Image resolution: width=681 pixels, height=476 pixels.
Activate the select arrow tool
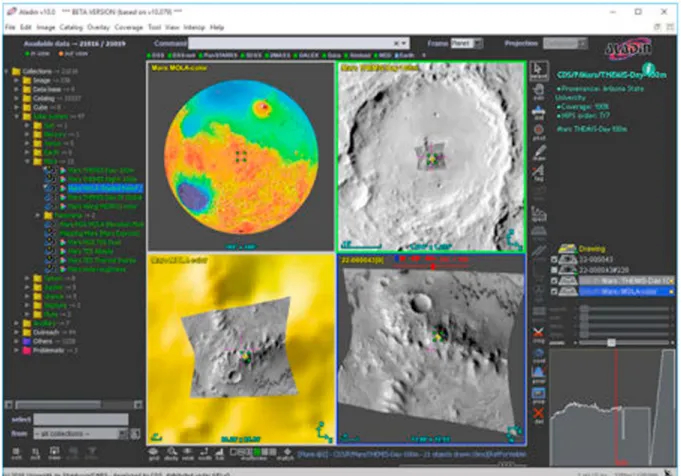coord(539,71)
